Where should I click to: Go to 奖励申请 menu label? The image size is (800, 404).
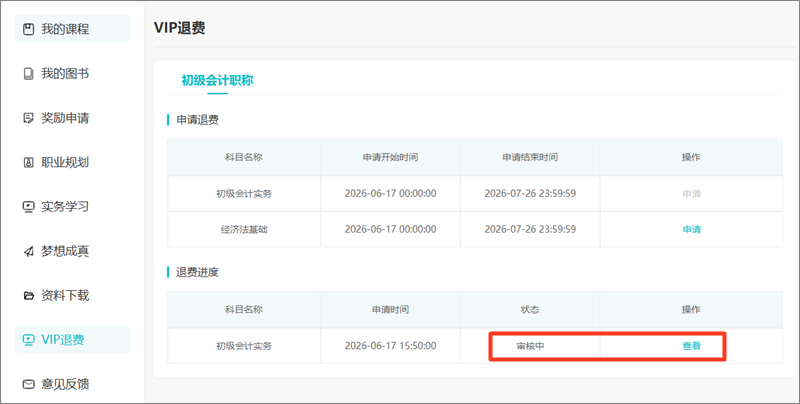pyautogui.click(x=65, y=118)
